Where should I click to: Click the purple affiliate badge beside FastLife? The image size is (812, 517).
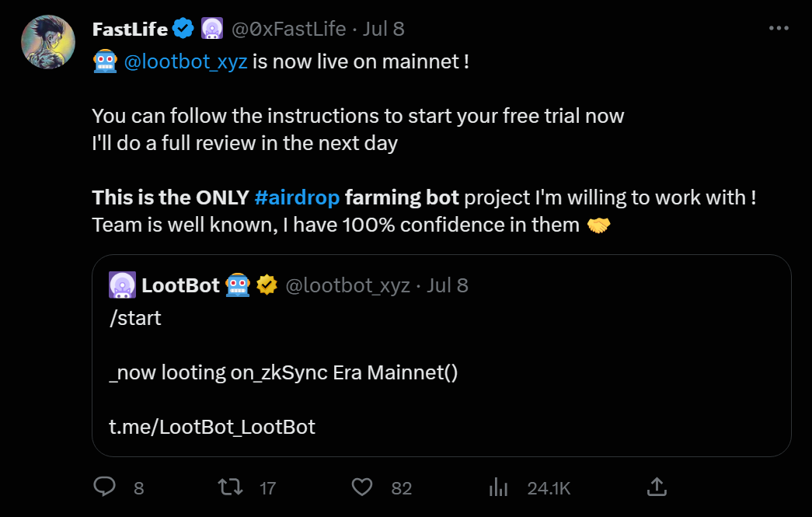pos(212,30)
